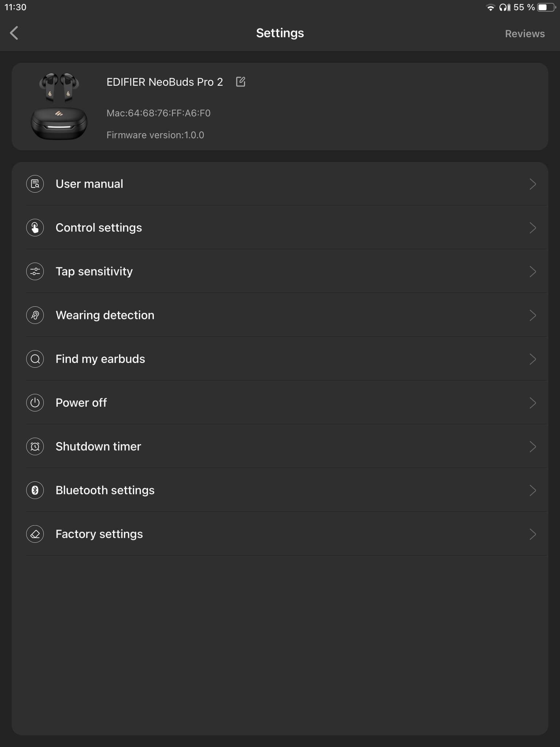The image size is (560, 747).
Task: Tap the Control settings touch icon
Action: (x=35, y=228)
